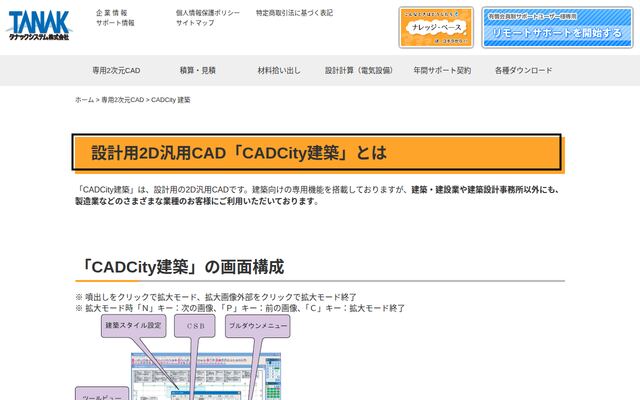
Task: Click the CSB callout bubble
Action: [195, 326]
